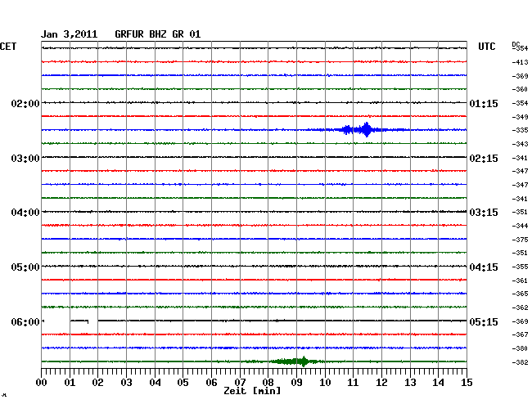The width and height of the screenshot is (532, 404).
Task: Click the DC offset value -382
Action: pyautogui.click(x=520, y=362)
